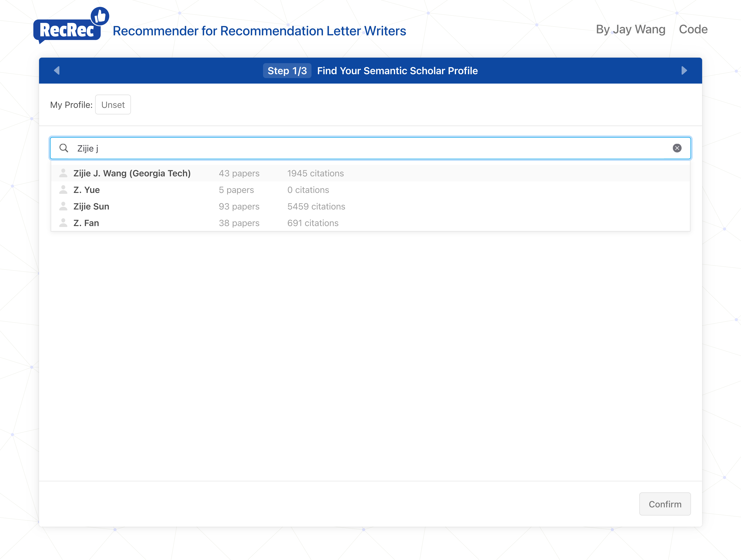This screenshot has width=741, height=560.
Task: Open the Code link
Action: pos(693,29)
